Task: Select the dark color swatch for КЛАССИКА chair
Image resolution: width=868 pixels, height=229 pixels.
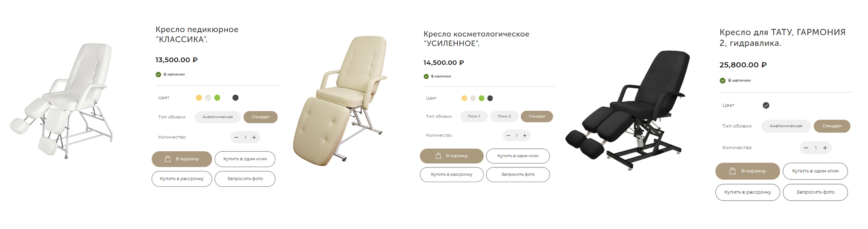Action: click(236, 98)
